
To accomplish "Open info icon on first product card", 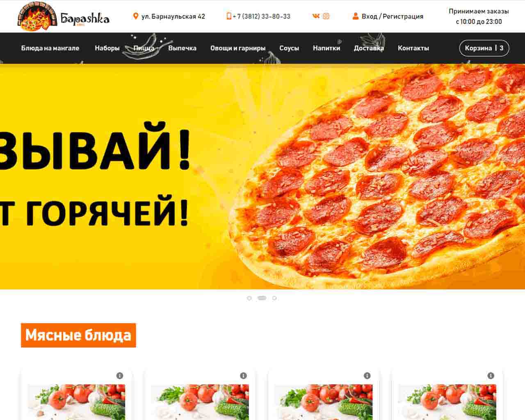I will coord(120,376).
